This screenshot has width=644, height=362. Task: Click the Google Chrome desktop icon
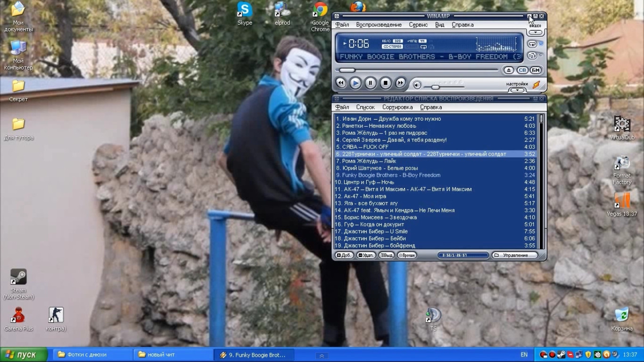coord(320,16)
